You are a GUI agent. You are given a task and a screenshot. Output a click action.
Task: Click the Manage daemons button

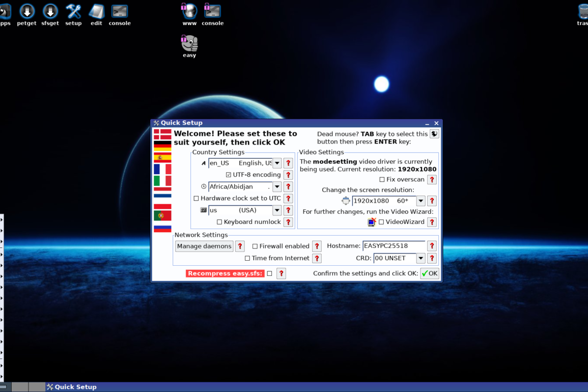(x=204, y=246)
